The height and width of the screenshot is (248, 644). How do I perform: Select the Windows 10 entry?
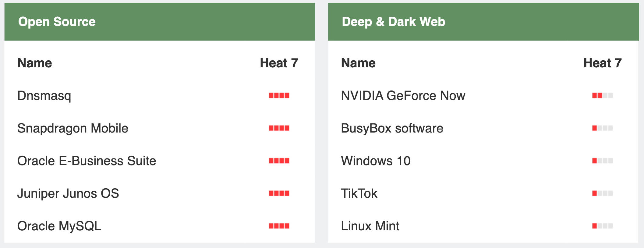376,161
